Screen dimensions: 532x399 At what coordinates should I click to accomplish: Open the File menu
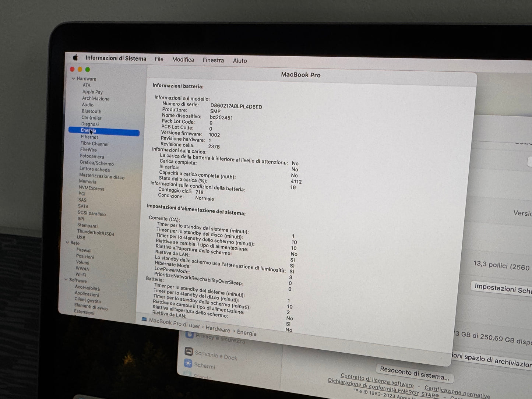click(159, 59)
